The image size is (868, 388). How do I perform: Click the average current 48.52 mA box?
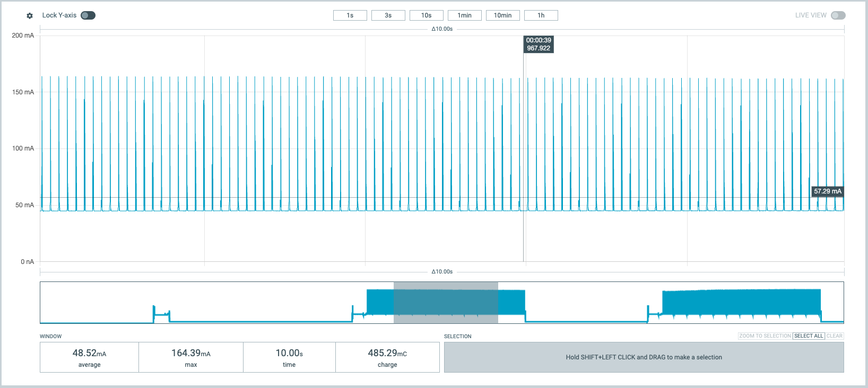pos(89,357)
